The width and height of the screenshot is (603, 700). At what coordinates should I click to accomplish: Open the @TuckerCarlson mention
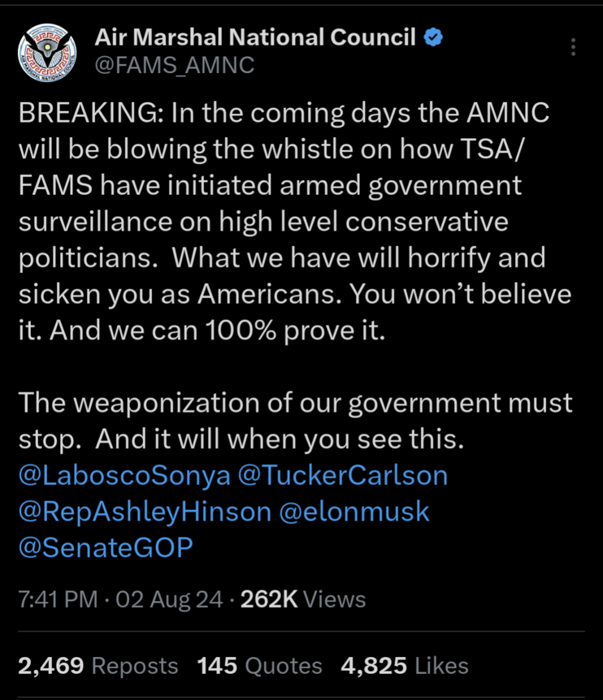click(x=342, y=475)
